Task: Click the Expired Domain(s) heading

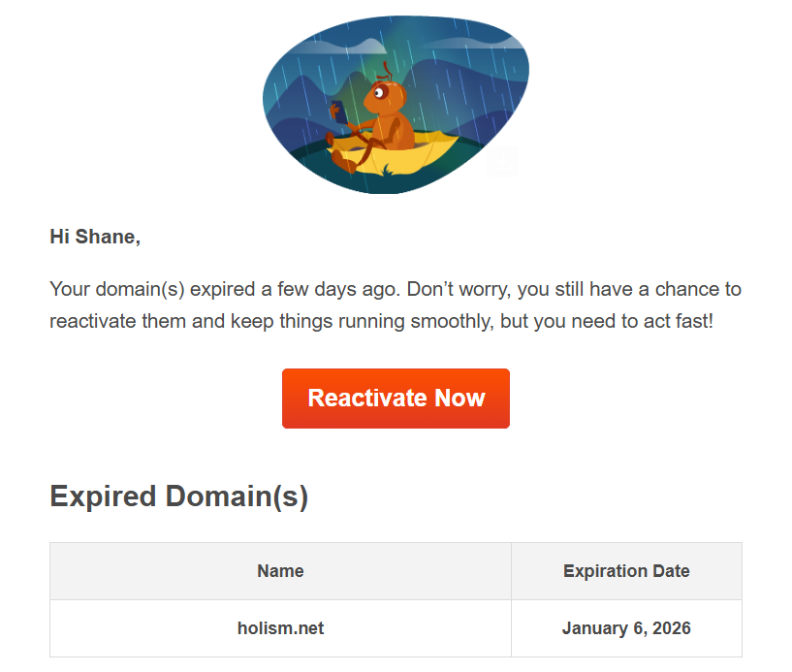Action: (178, 496)
